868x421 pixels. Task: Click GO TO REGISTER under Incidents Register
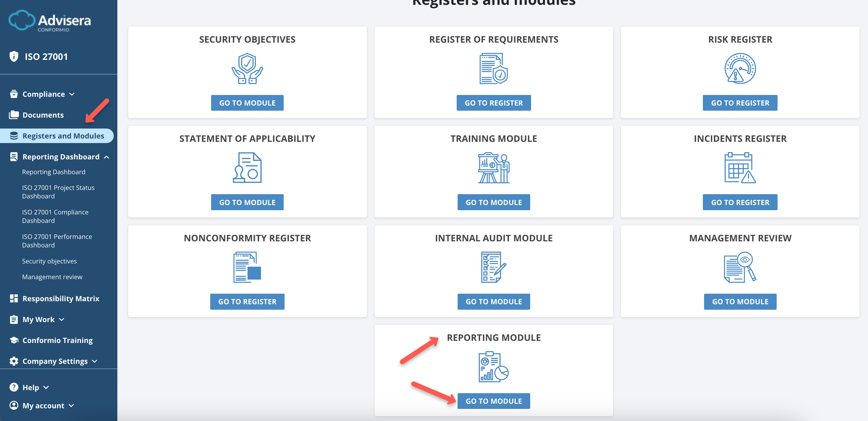coord(740,202)
